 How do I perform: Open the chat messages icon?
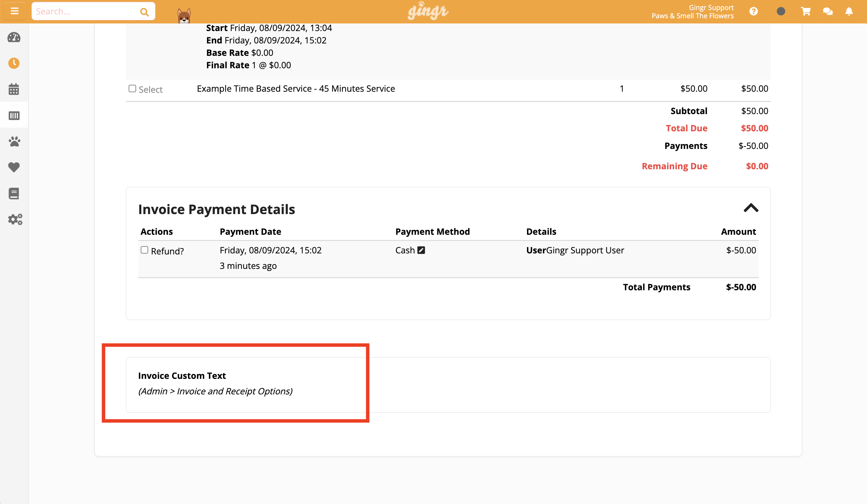click(x=828, y=12)
